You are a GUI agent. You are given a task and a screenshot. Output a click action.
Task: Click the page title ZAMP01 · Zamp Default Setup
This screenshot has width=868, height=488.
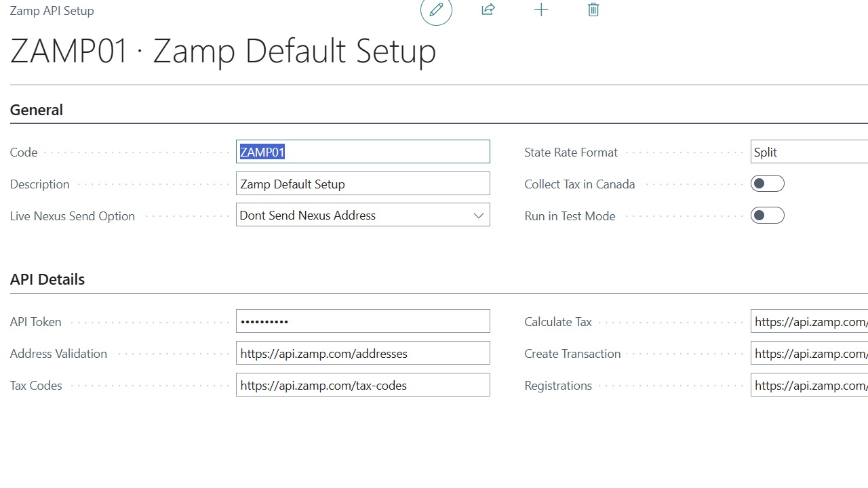(x=223, y=51)
